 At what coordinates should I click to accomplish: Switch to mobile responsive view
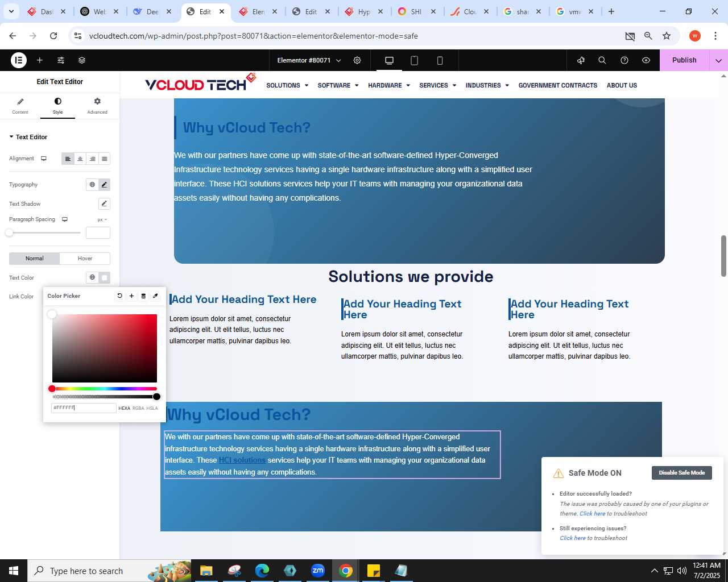(x=440, y=60)
